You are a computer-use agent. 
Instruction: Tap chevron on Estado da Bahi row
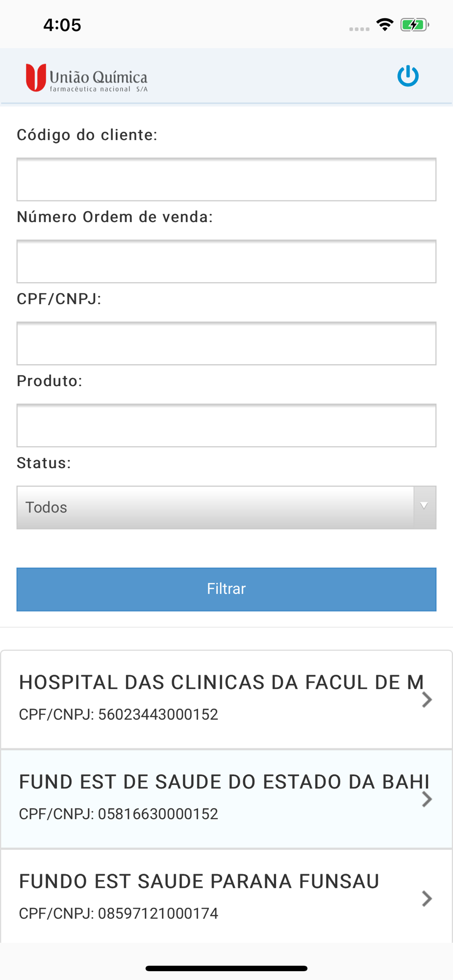click(427, 799)
